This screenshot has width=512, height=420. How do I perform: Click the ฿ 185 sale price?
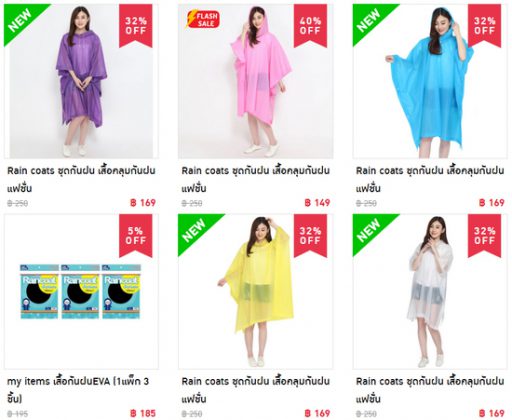143,413
